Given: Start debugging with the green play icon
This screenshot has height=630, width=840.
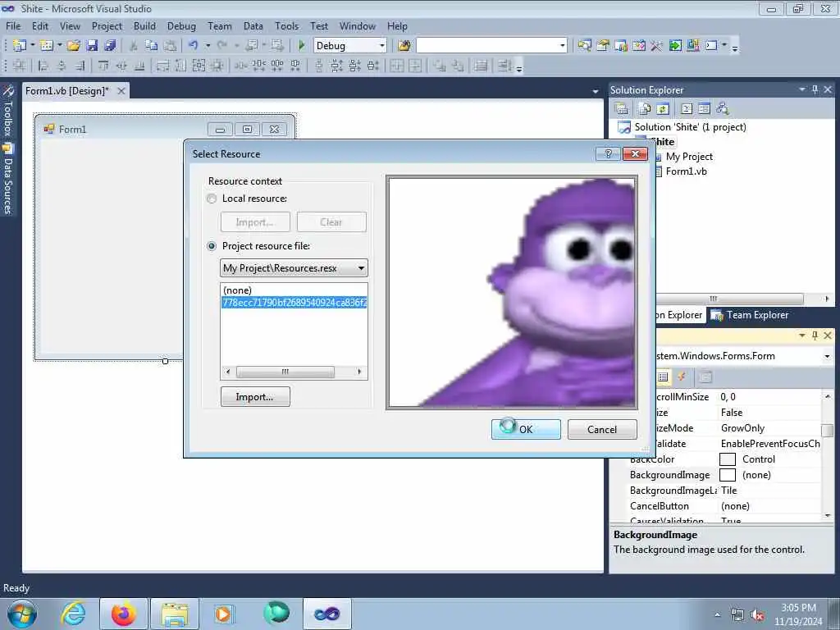Looking at the screenshot, I should click(x=301, y=46).
